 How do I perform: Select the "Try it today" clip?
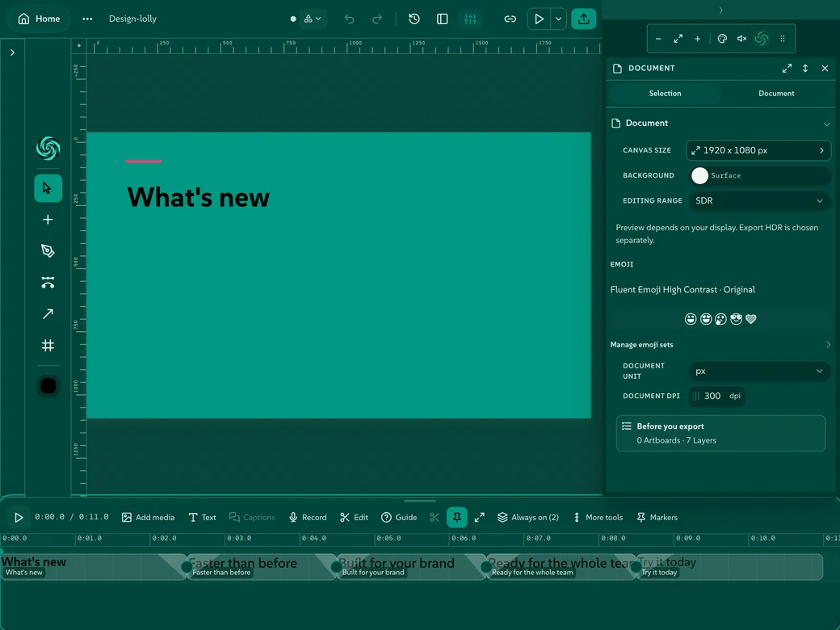(x=729, y=567)
